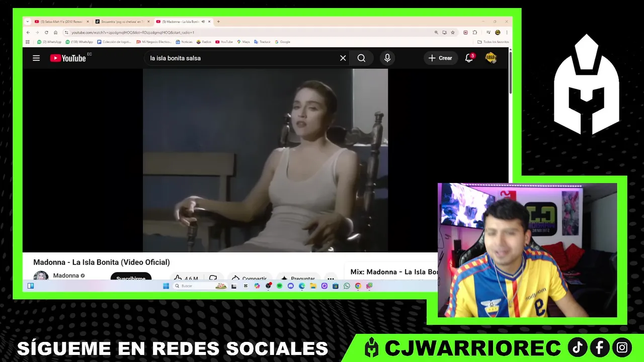
Task: Open WhatsApp from the taskbar
Action: tap(347, 286)
